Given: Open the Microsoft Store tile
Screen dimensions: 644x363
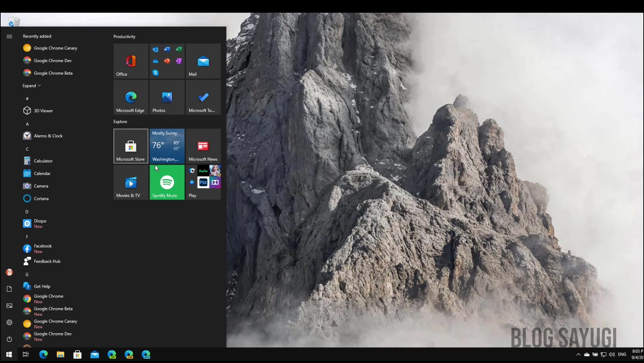Looking at the screenshot, I should pos(131,146).
